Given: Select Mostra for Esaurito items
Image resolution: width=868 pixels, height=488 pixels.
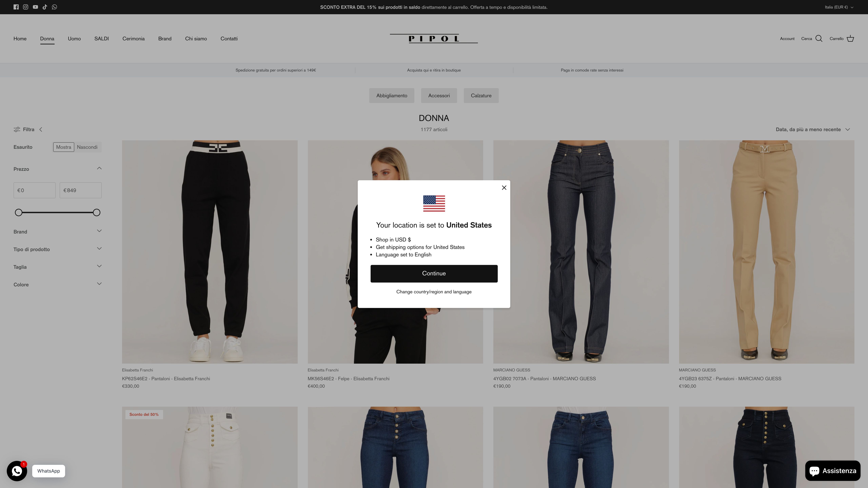Looking at the screenshot, I should click(x=64, y=147).
